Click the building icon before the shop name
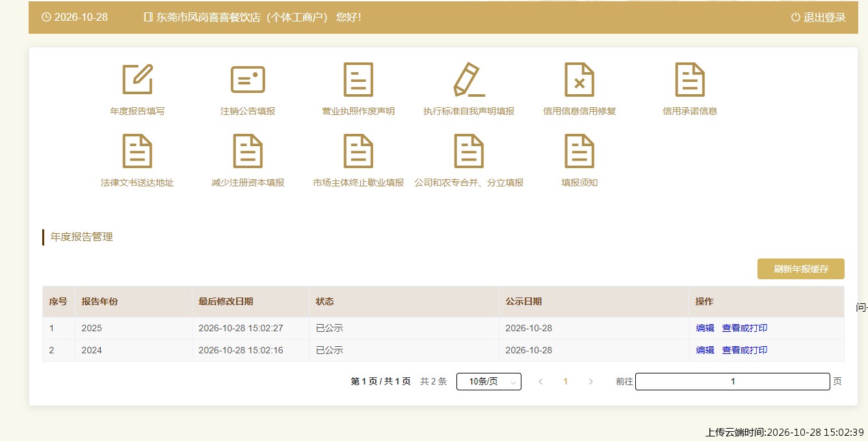Viewport: 868px width, 441px height. [x=148, y=18]
